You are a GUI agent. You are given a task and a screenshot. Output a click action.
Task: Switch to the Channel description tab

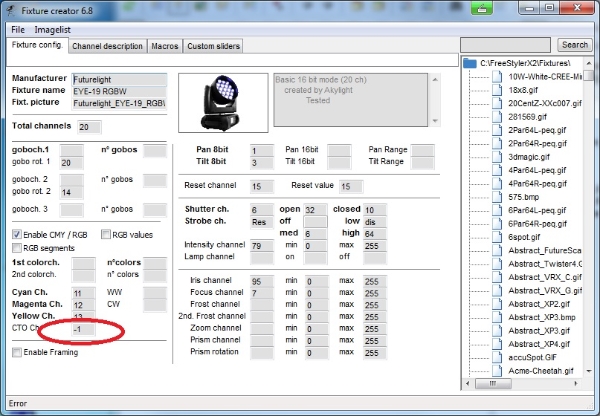(107, 46)
